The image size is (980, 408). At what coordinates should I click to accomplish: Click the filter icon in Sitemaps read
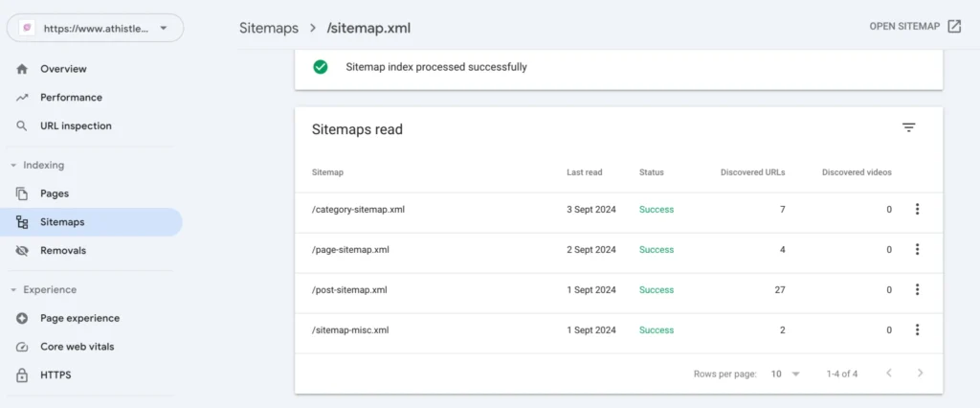pos(908,128)
